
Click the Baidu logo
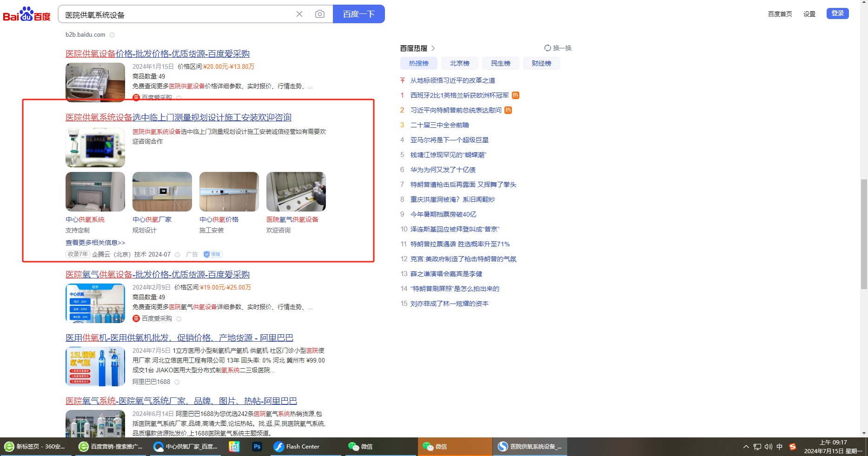27,14
